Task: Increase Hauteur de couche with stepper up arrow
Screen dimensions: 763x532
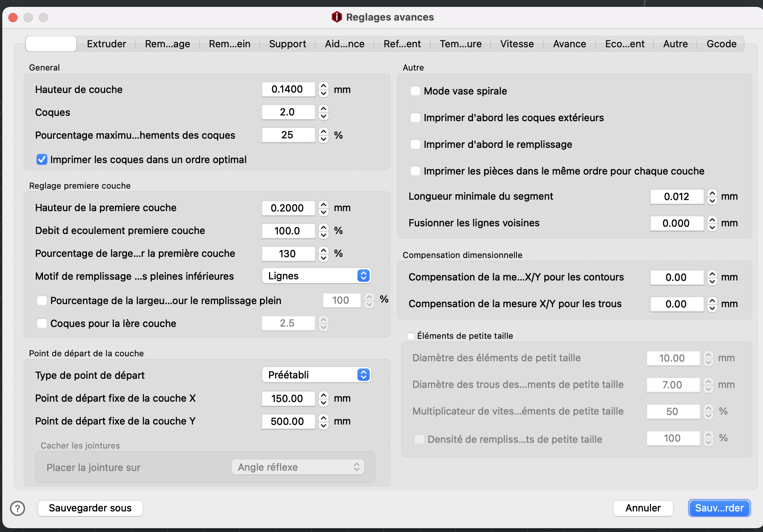Action: coord(324,86)
